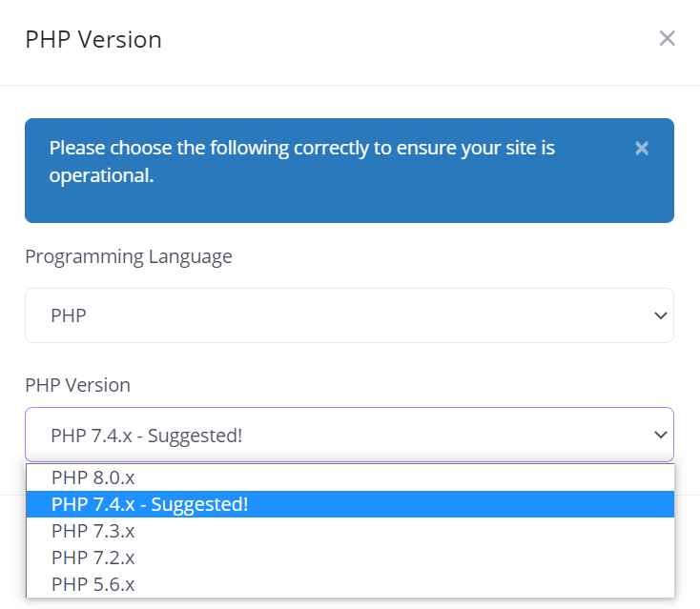Click the PHP Version field label
The image size is (700, 609).
pos(77,385)
